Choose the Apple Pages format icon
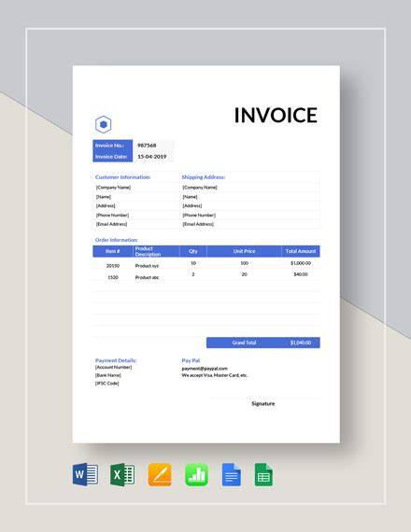411x532 pixels. point(160,475)
